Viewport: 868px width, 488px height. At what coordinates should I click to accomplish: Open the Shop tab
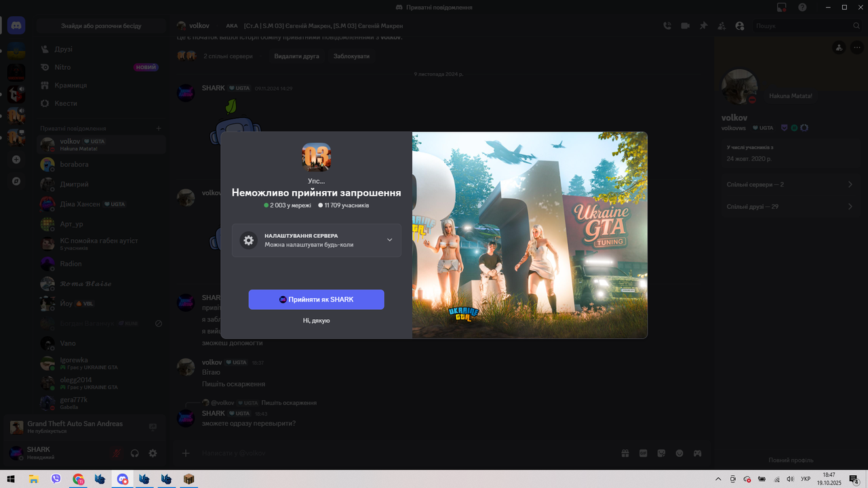[101, 85]
